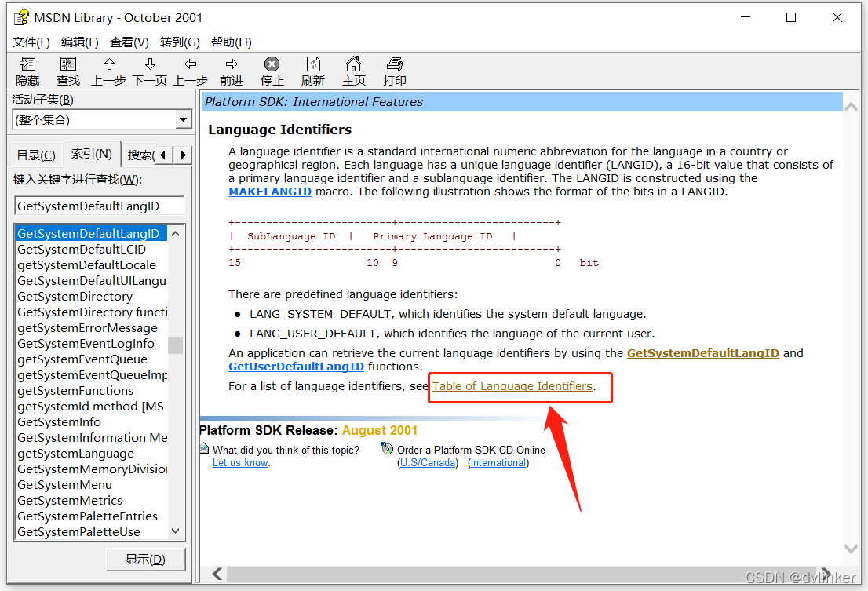The height and width of the screenshot is (591, 868).
Task: Select GetSystemMenu in the index list
Action: point(91,485)
